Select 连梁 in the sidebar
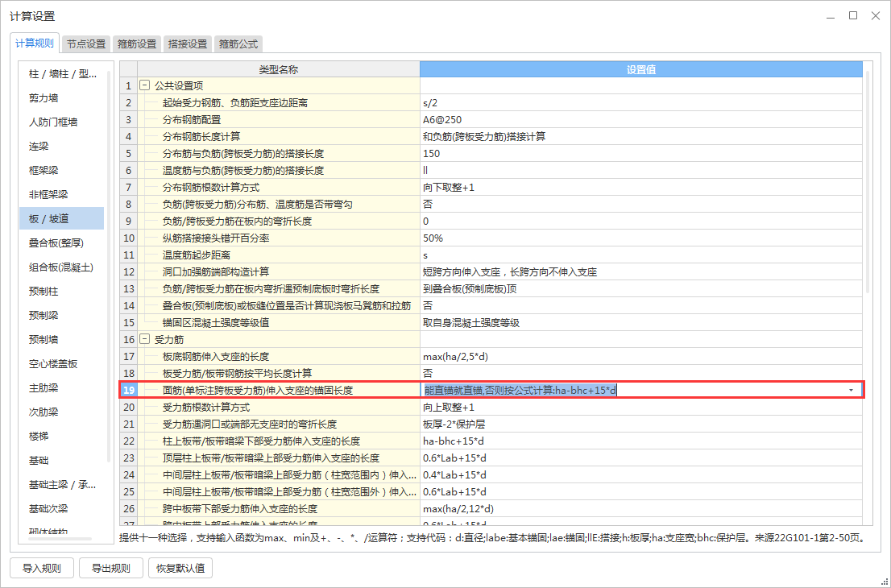Screen dimensions: 891x588 (x=63, y=147)
